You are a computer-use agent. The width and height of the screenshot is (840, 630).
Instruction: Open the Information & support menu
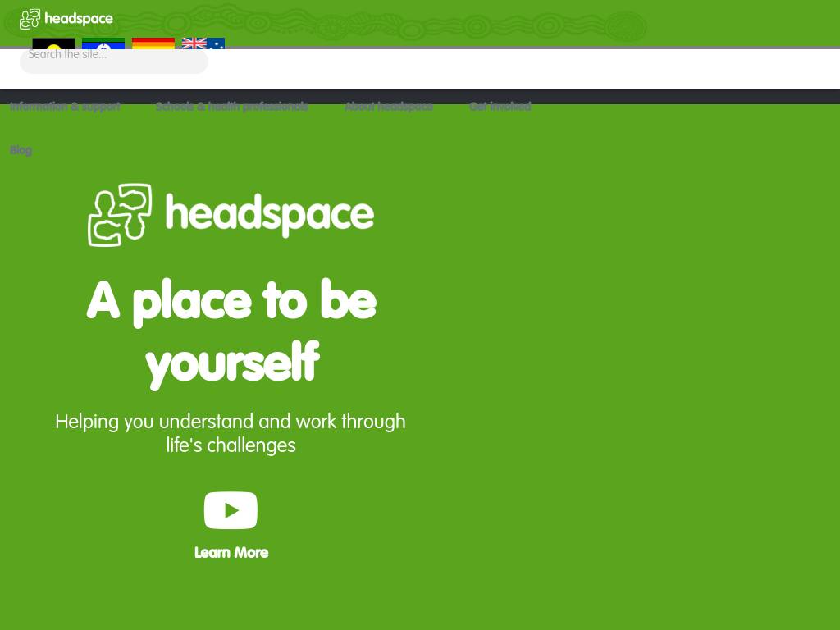point(66,106)
